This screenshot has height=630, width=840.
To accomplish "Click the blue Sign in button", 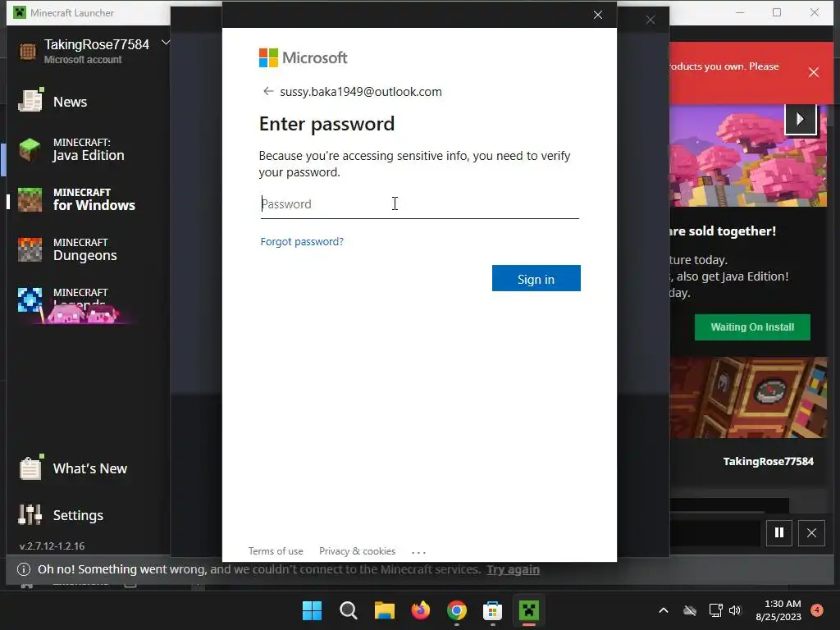I will [536, 279].
